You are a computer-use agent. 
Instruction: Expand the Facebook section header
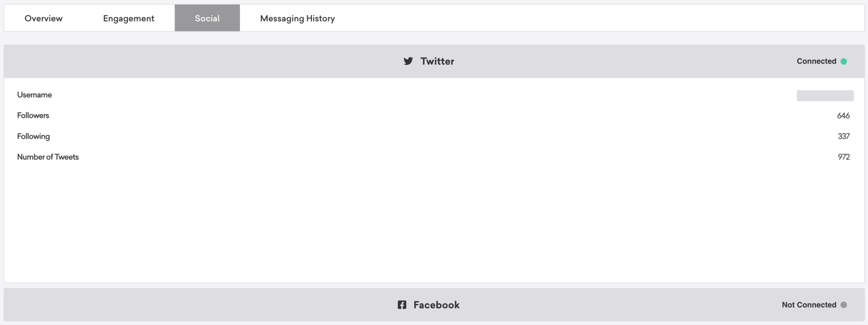434,305
